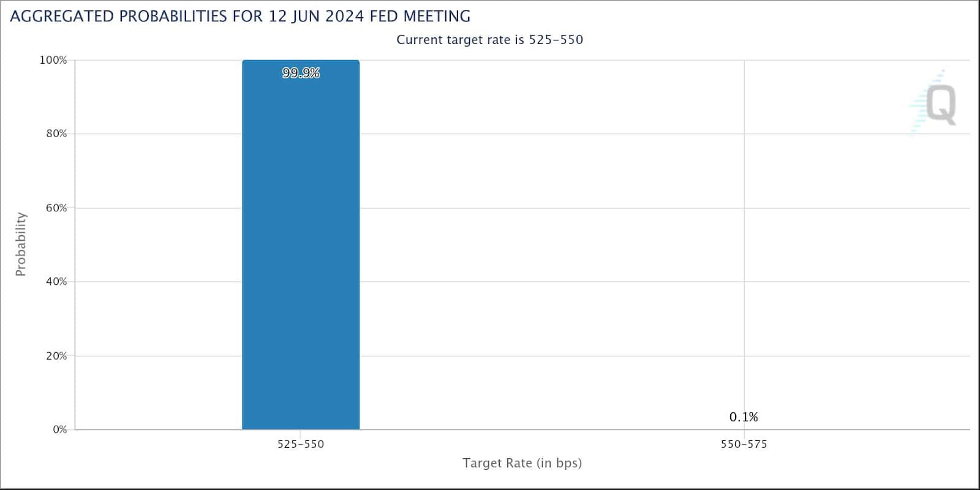Select the blue 525-550 probability bar

pos(301,244)
